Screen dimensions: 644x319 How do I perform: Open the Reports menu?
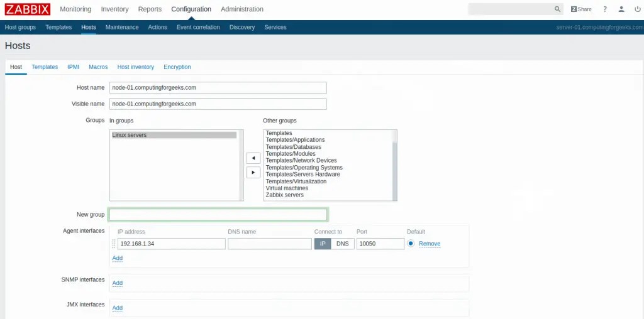coord(150,9)
